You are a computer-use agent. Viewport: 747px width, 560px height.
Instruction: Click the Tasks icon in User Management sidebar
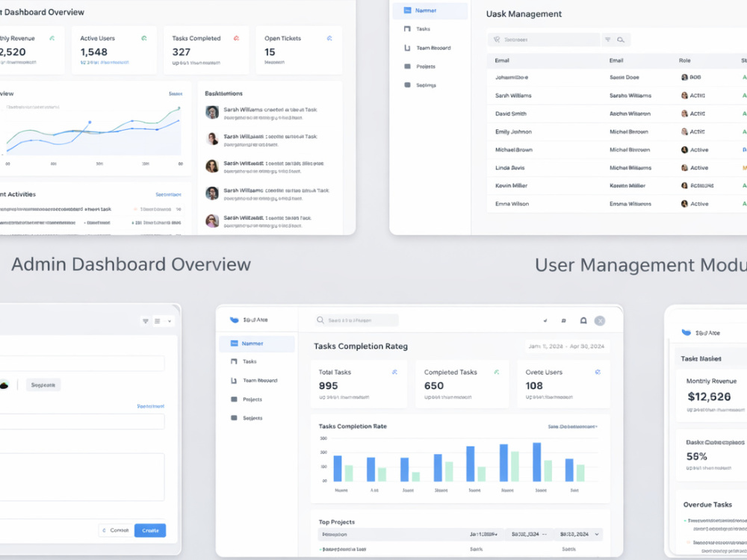pyautogui.click(x=407, y=28)
